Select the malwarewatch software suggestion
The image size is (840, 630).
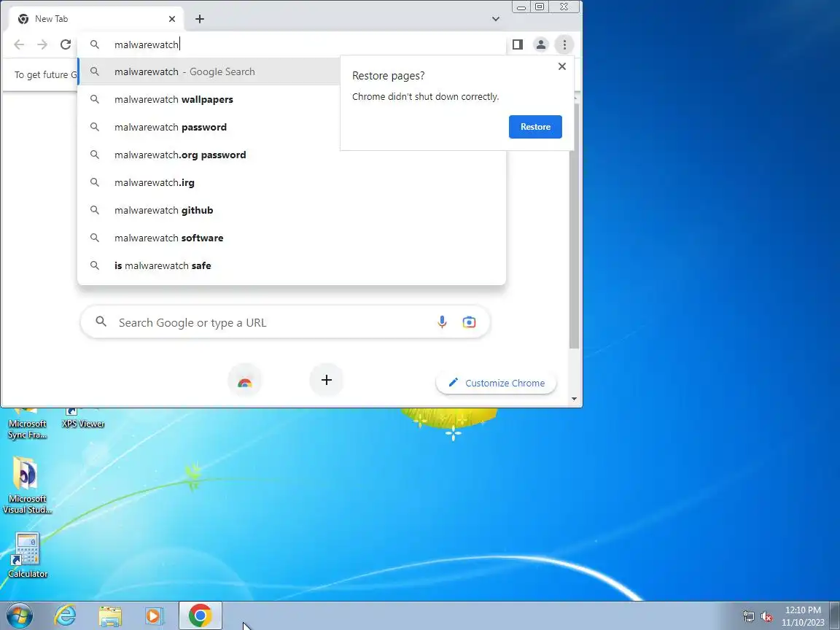coord(292,238)
